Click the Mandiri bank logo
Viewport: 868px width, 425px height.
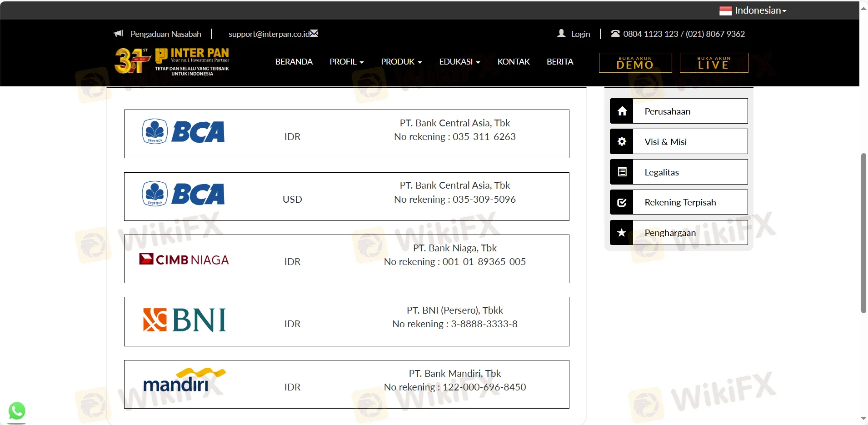tap(185, 380)
